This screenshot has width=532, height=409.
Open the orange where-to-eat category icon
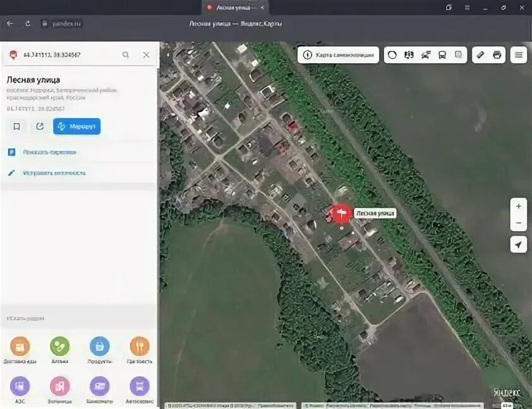tap(140, 347)
